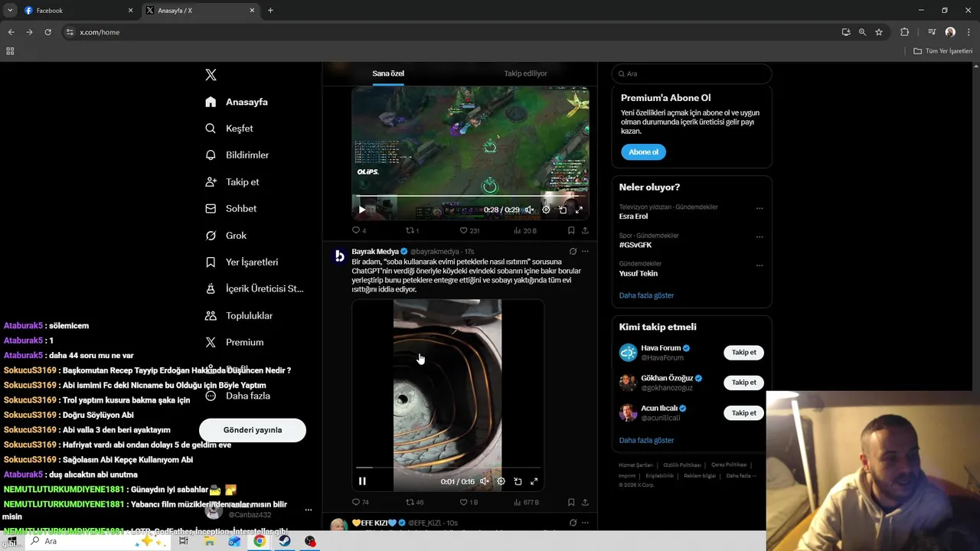This screenshot has height=551, width=980.
Task: Unmute the stove video
Action: [484, 481]
